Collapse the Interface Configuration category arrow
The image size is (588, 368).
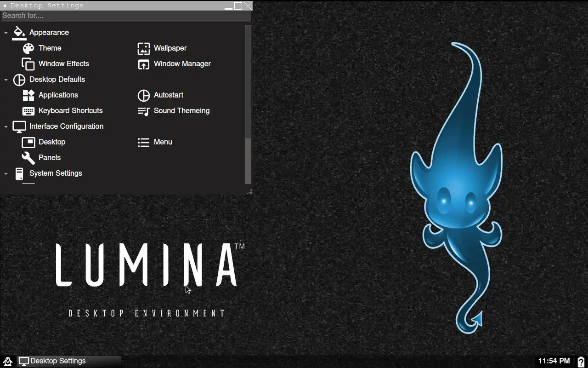(6, 126)
